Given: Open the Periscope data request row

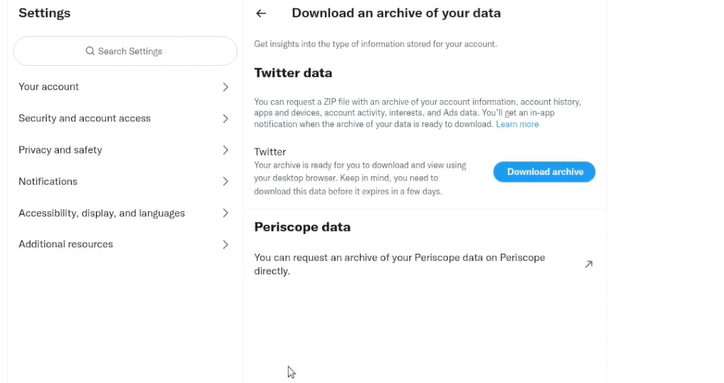Looking at the screenshot, I should 425,264.
